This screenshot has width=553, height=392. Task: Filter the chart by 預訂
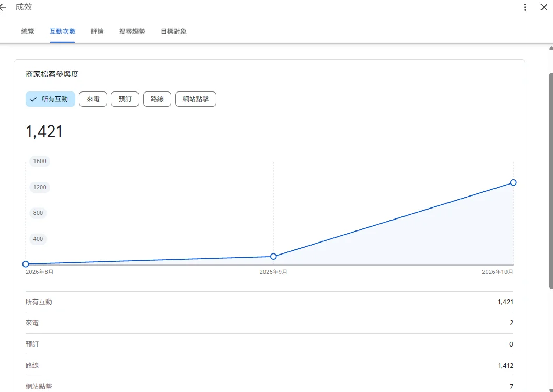(x=125, y=99)
